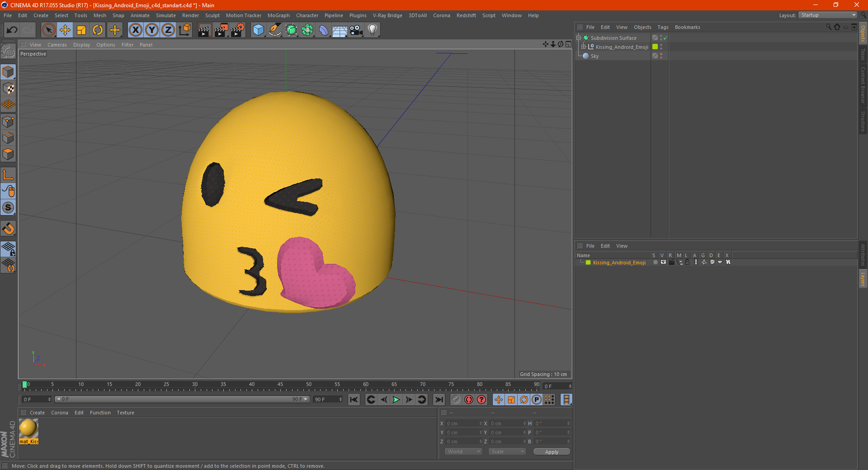
Task: Click the Kissing_Android_Emoji green layer swatch
Action: (655, 47)
